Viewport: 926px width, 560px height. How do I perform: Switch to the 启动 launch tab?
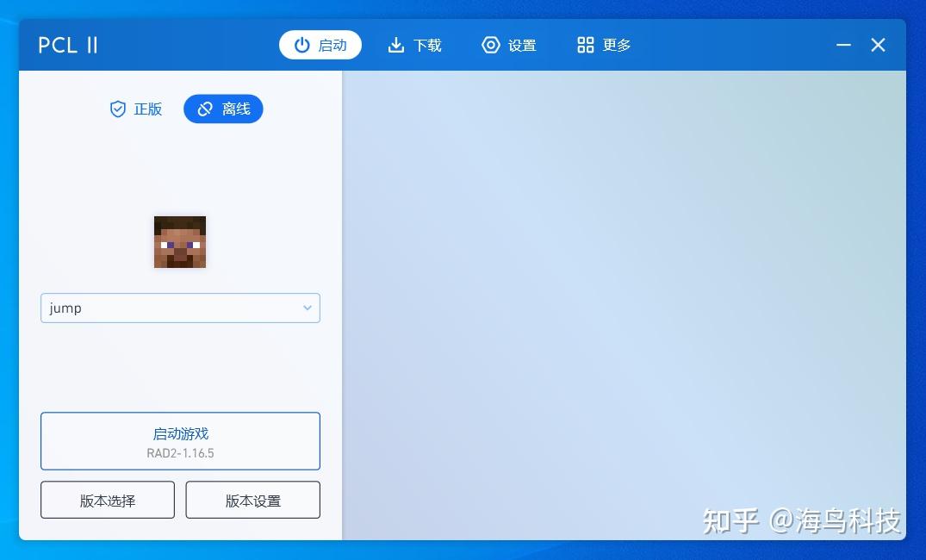click(320, 45)
